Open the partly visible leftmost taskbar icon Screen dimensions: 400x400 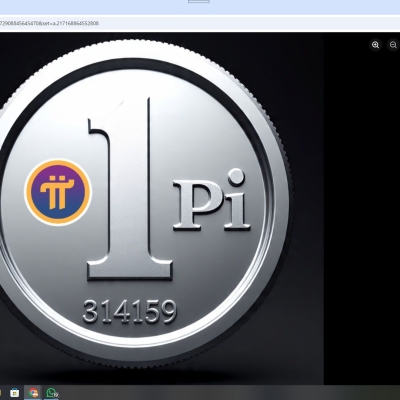[1, 393]
